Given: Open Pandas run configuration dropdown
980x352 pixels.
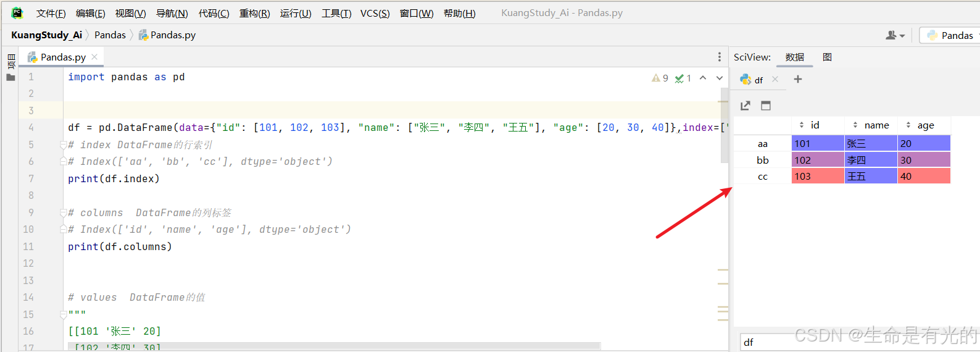Looking at the screenshot, I should (950, 35).
